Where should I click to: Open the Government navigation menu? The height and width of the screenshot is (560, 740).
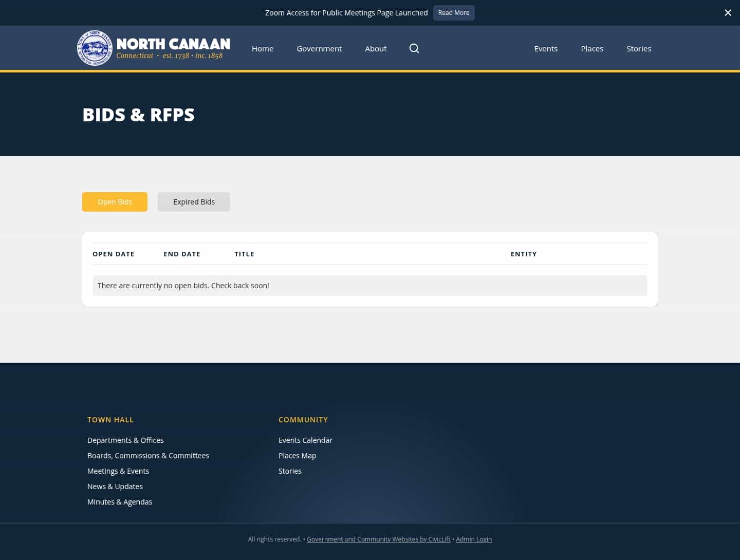(x=319, y=48)
